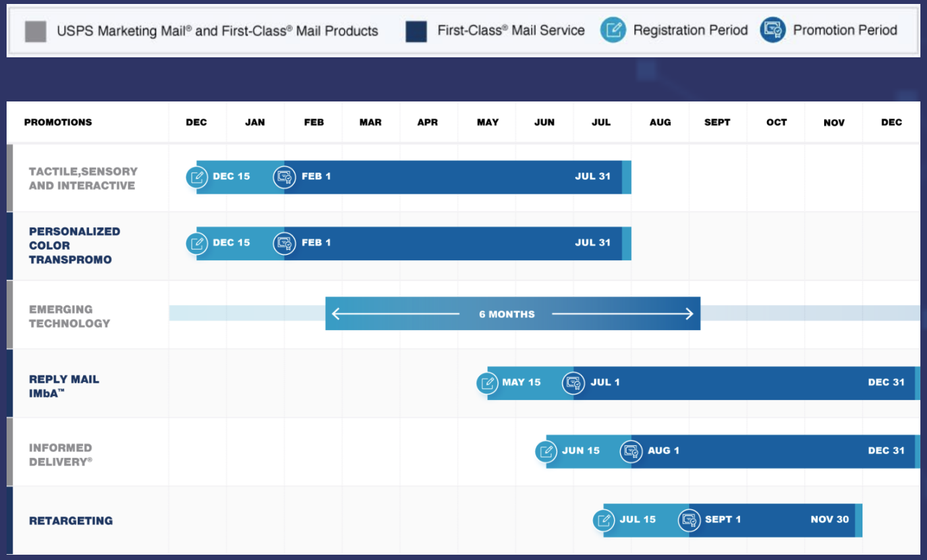Select the OCT month header
Screen dimensions: 927x560
(x=777, y=123)
